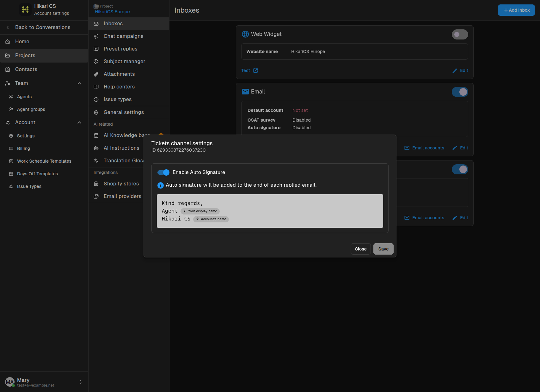Click into the signature text editor
The width and height of the screenshot is (540, 392).
270,211
